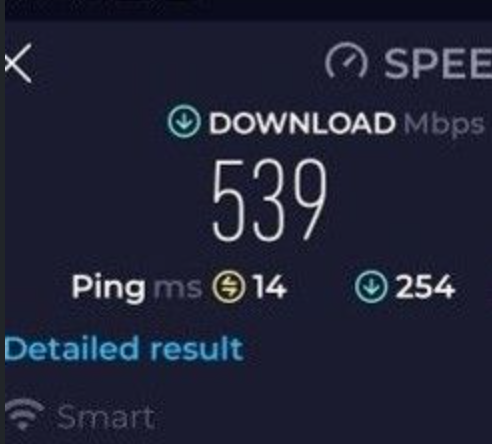This screenshot has height=444, width=492.
Task: Click the 539 download speed number
Action: tap(269, 200)
